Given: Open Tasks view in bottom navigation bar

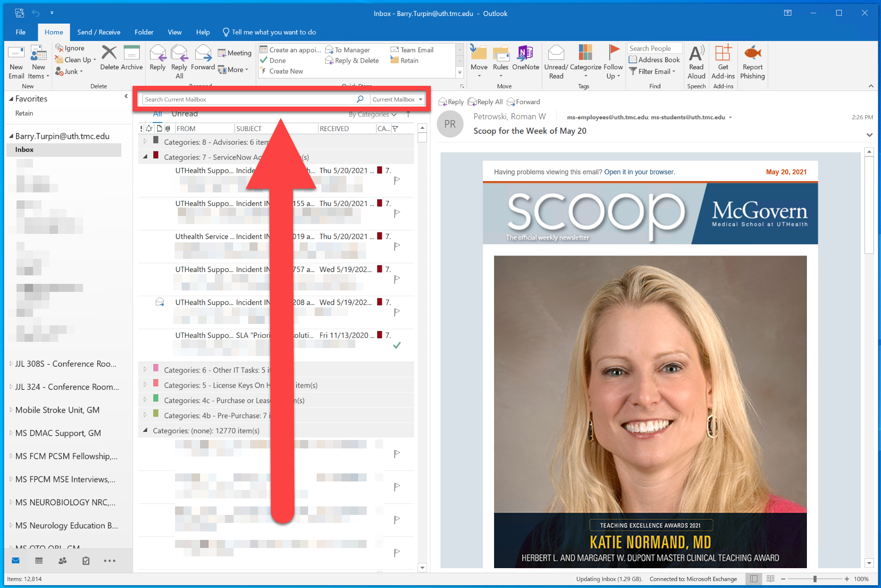Looking at the screenshot, I should click(86, 561).
